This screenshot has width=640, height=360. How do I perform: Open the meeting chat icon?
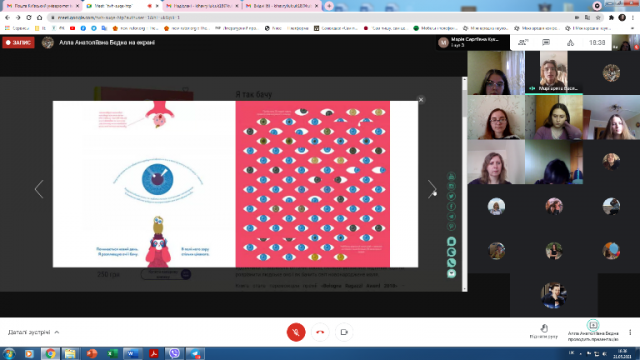click(546, 42)
